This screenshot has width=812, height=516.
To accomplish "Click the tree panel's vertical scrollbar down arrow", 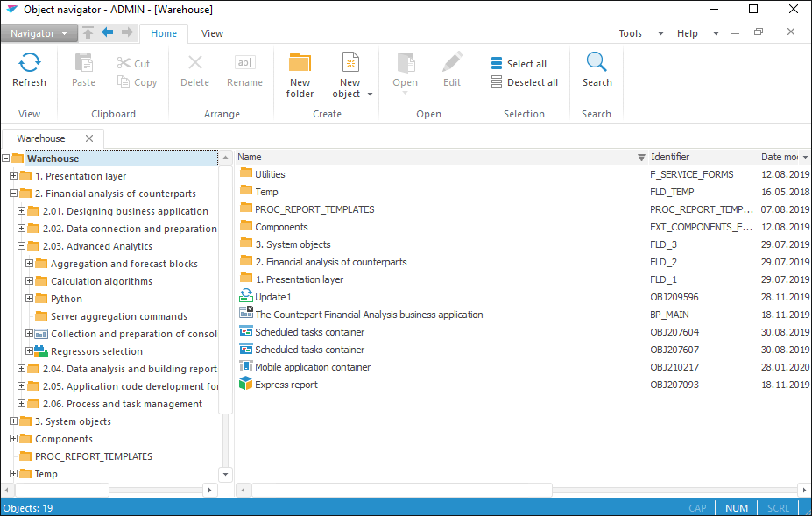I will [x=225, y=474].
